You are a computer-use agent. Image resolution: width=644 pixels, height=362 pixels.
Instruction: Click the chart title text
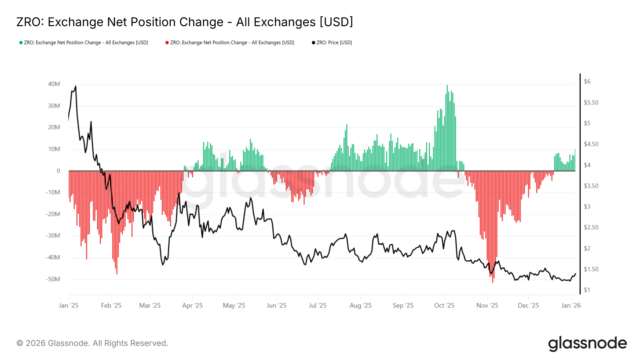[x=185, y=22]
